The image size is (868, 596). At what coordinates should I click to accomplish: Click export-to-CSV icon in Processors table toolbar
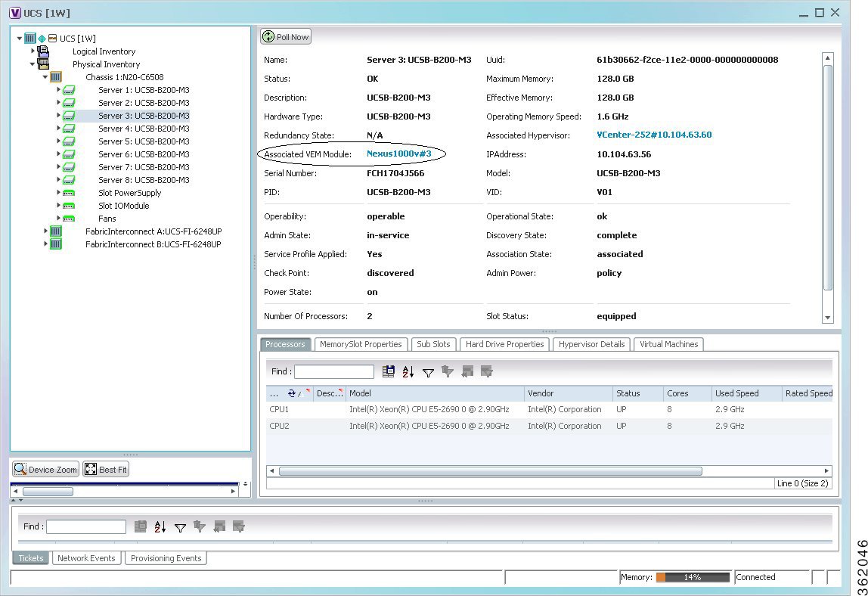(389, 371)
